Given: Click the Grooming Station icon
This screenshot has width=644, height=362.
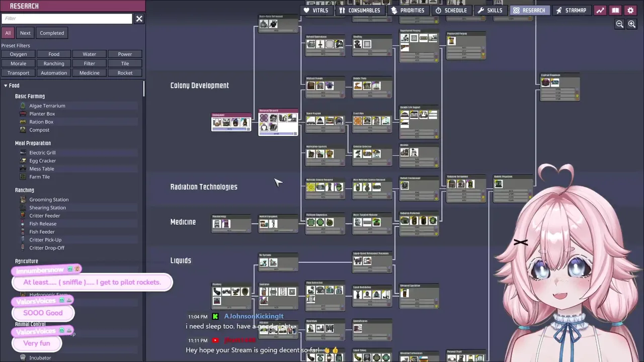Looking at the screenshot, I should tap(23, 200).
